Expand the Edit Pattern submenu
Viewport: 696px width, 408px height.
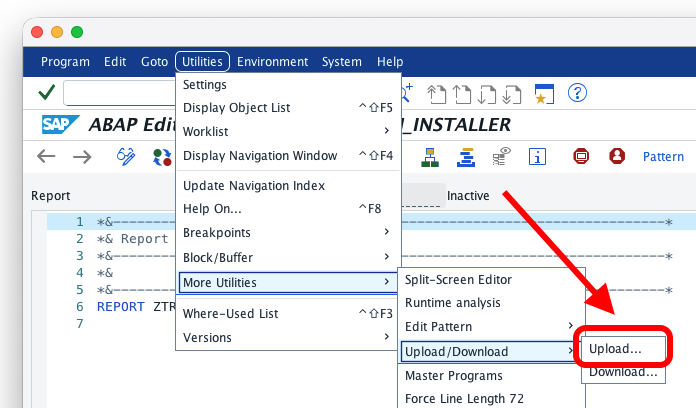[486, 327]
